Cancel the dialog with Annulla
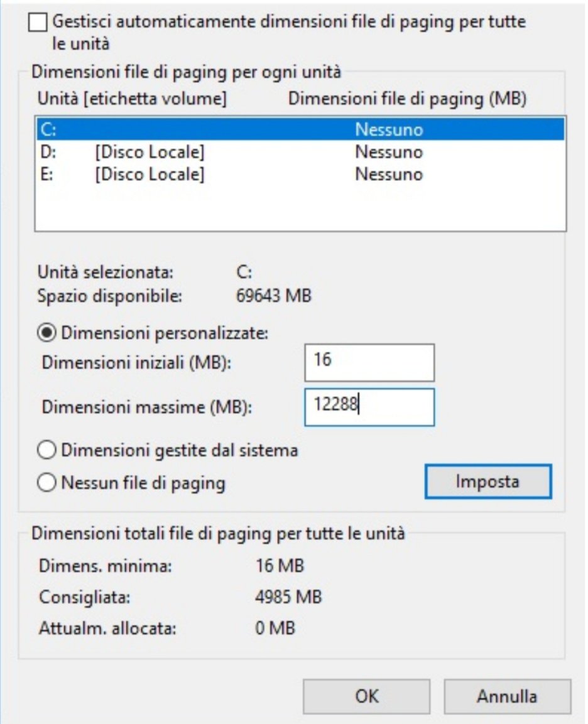The image size is (588, 724). (507, 696)
